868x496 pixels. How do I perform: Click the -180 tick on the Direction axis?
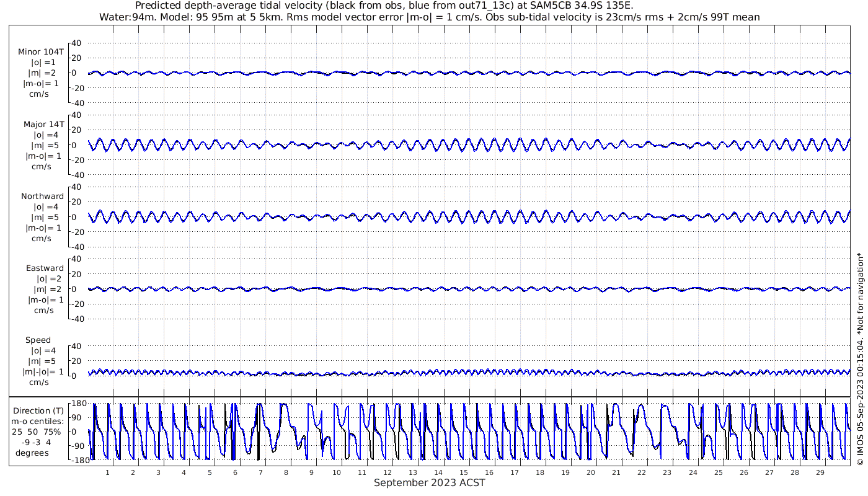76,460
